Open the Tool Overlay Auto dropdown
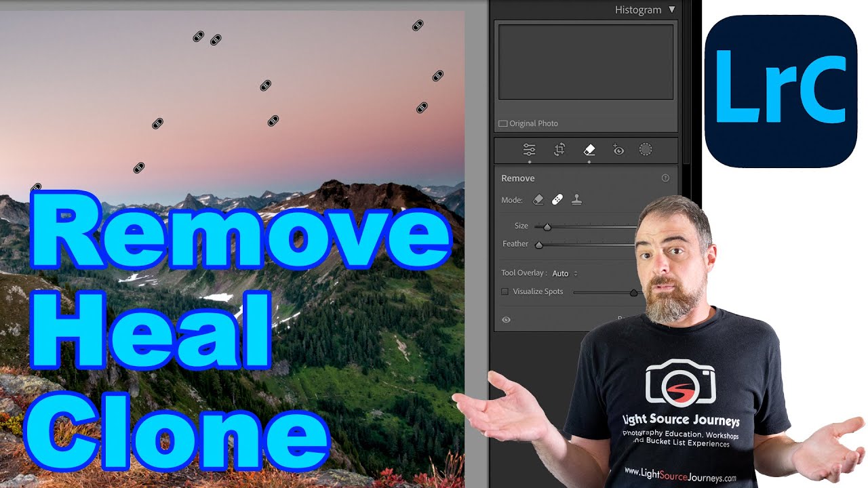This screenshot has height=488, width=868. [x=565, y=273]
